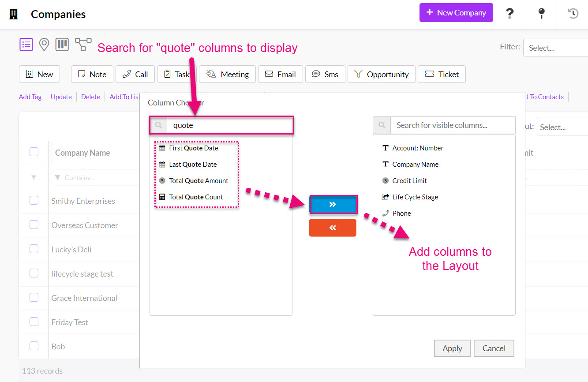Select Total Quote Amount in available columns

[198, 181]
